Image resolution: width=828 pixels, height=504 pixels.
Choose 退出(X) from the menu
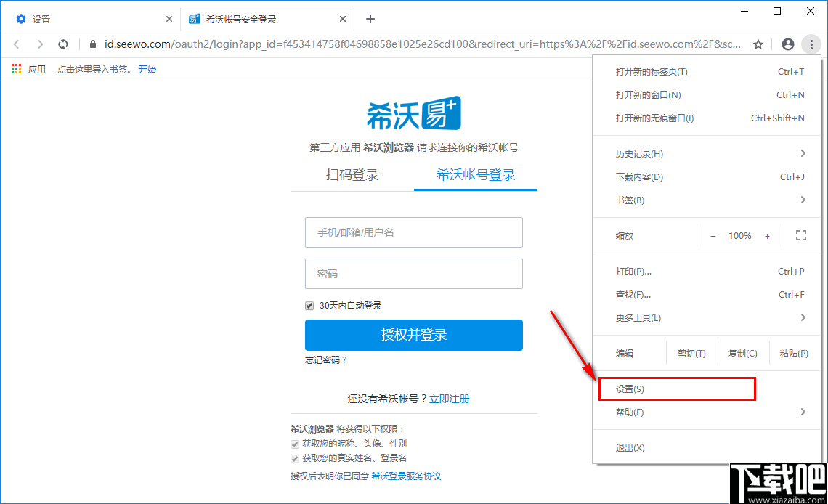pyautogui.click(x=707, y=448)
